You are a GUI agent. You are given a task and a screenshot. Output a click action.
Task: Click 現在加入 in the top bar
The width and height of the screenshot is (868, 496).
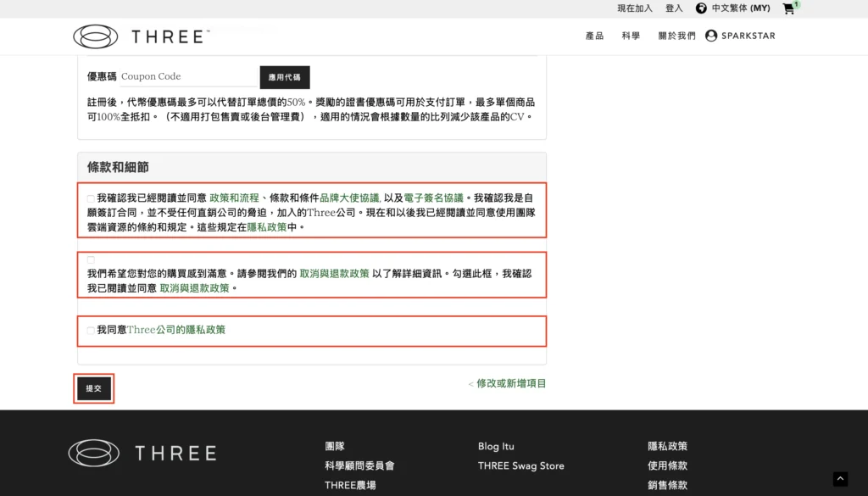tap(635, 8)
